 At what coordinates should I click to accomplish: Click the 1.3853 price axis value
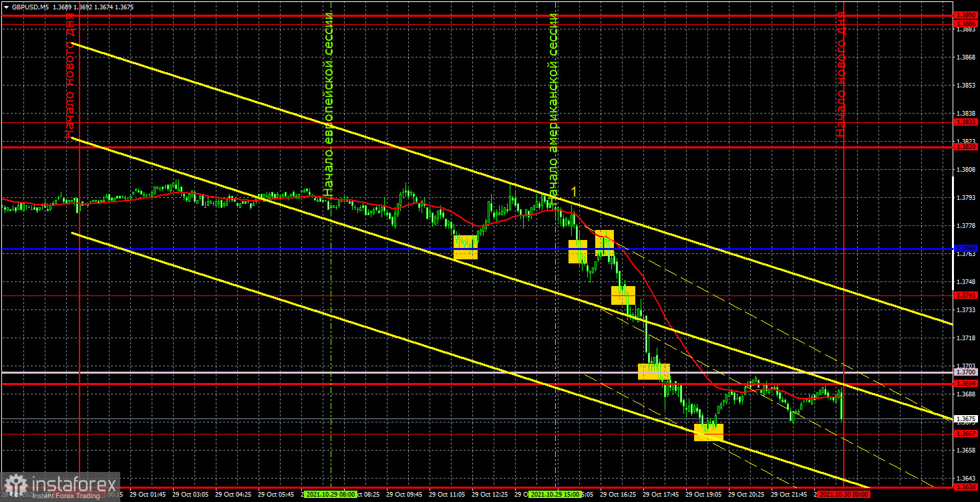965,86
